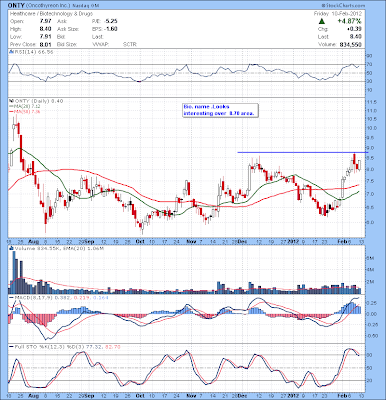The height and width of the screenshot is (400, 386).
Task: Click the Ask Size label
Action: pos(68,29)
